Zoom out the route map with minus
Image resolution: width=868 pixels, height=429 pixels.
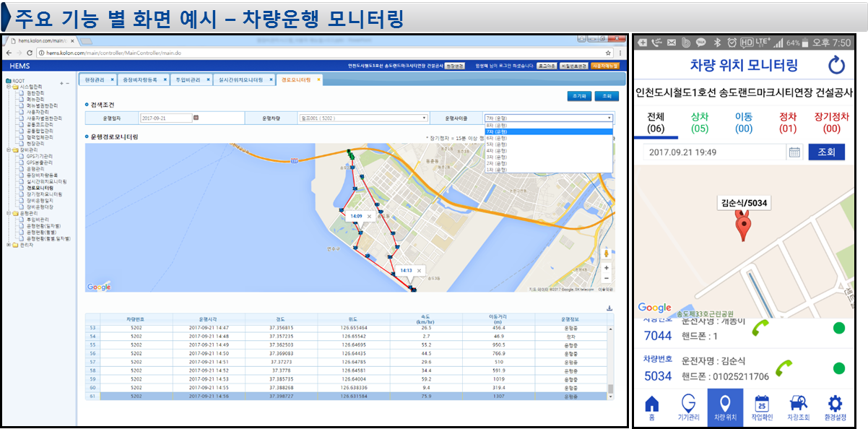click(x=606, y=279)
